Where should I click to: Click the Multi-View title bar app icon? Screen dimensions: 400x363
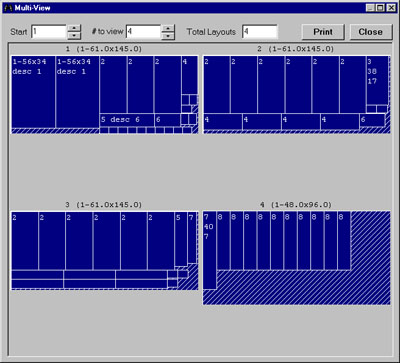[8, 8]
